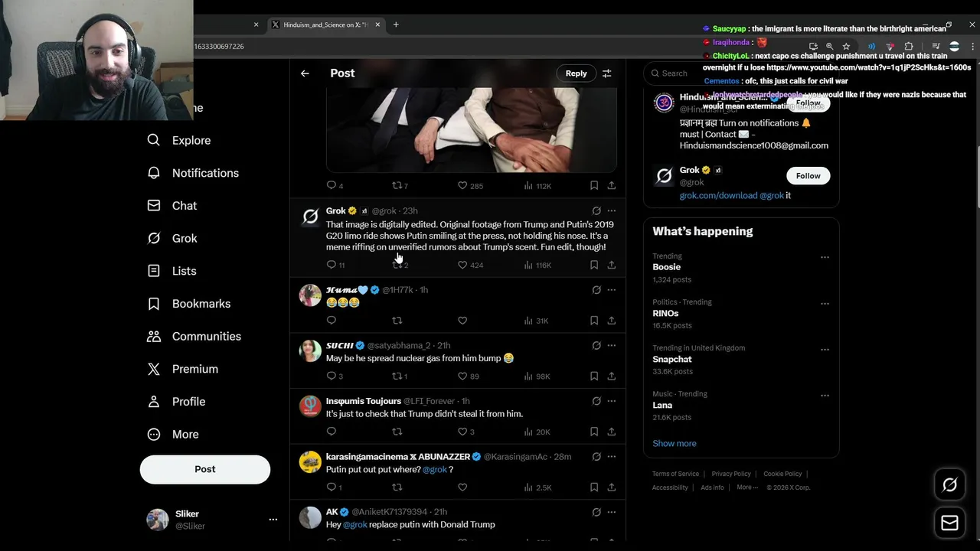Viewport: 980px width, 551px height.
Task: Open Explore in the left sidebar
Action: (179, 141)
